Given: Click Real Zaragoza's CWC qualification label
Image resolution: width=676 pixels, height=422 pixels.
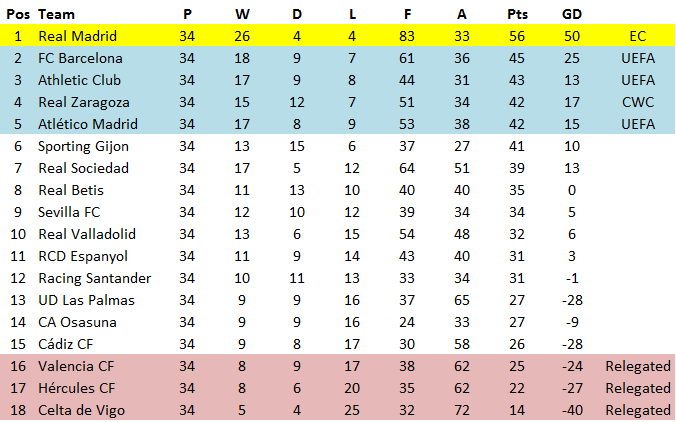Looking at the screenshot, I should 638,102.
